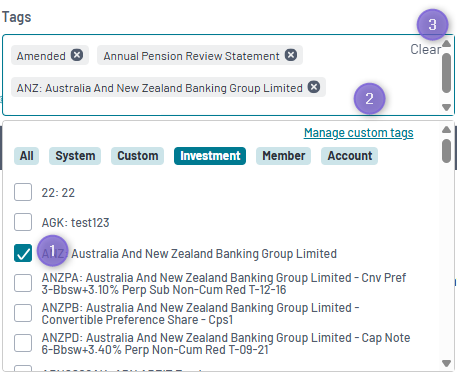Select the Investment tag filter

pyautogui.click(x=210, y=156)
